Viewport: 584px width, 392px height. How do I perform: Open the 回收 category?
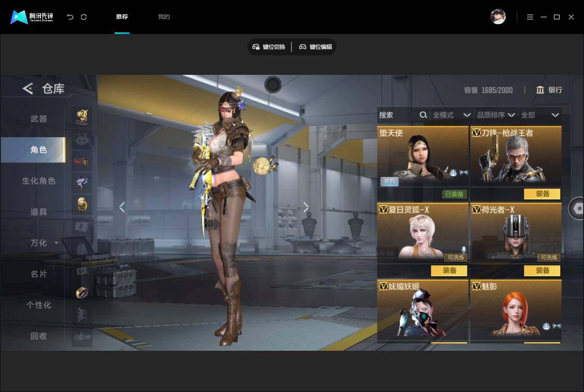pyautogui.click(x=39, y=336)
